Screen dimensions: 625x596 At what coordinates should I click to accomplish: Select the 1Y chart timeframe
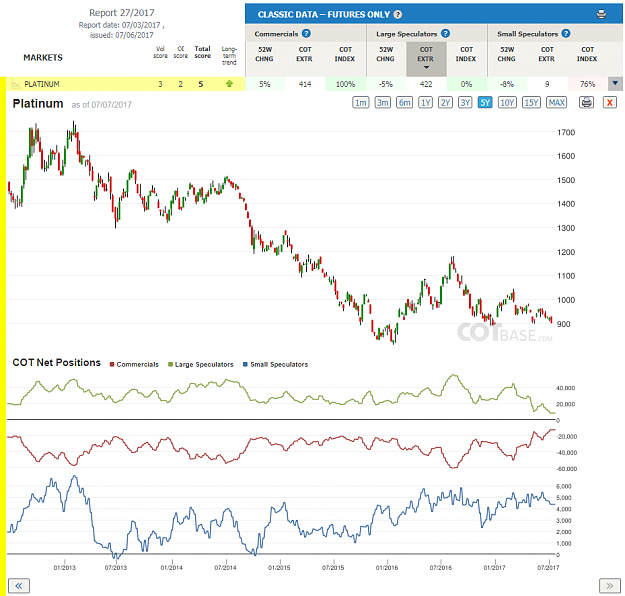(425, 102)
